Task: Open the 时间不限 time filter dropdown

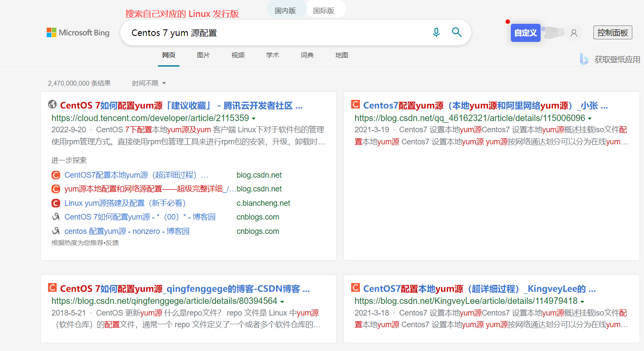Action: pos(149,83)
